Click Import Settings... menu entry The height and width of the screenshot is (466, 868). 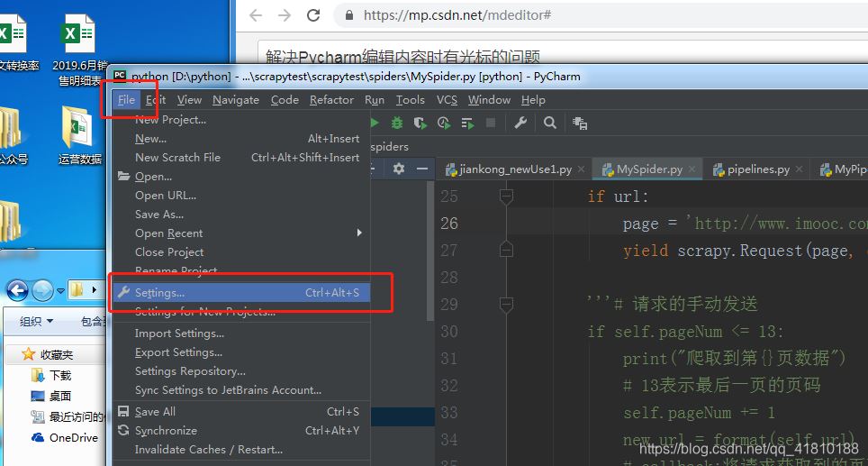tap(241, 333)
